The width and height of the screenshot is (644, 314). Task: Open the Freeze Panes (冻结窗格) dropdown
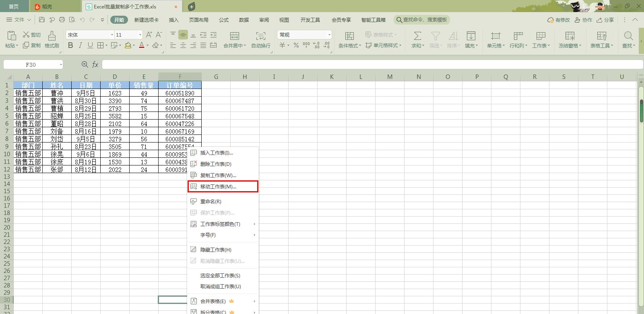tap(570, 39)
